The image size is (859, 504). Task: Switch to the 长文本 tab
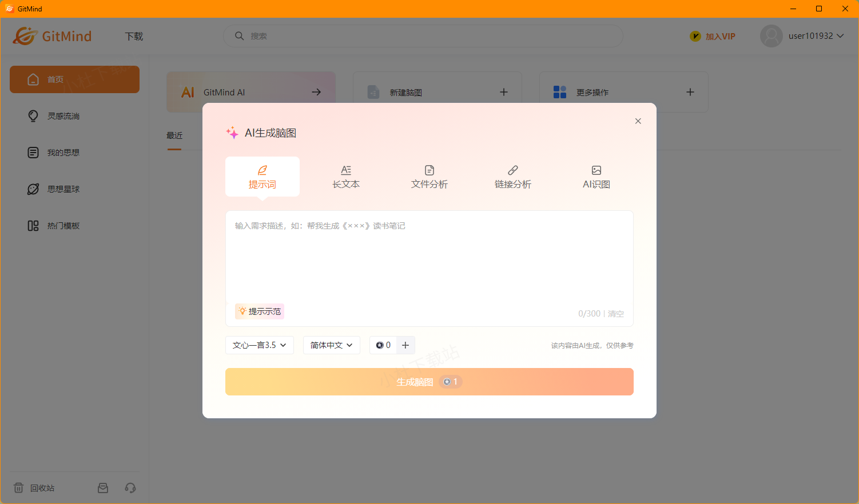tap(346, 177)
